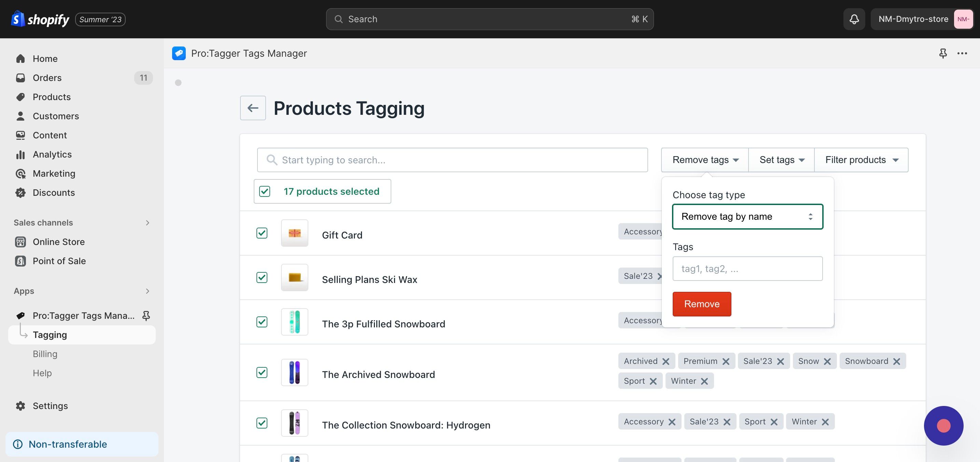980x462 pixels.
Task: Click the Home house icon
Action: 20,59
